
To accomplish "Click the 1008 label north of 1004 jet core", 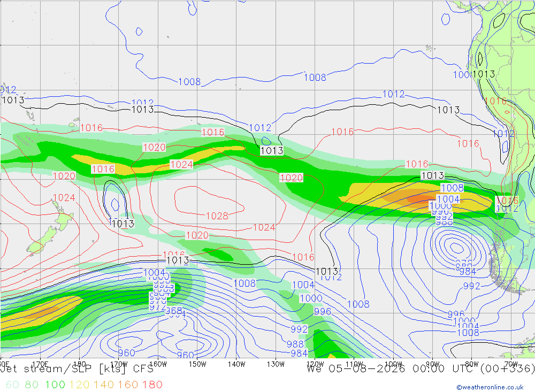I will (452, 188).
